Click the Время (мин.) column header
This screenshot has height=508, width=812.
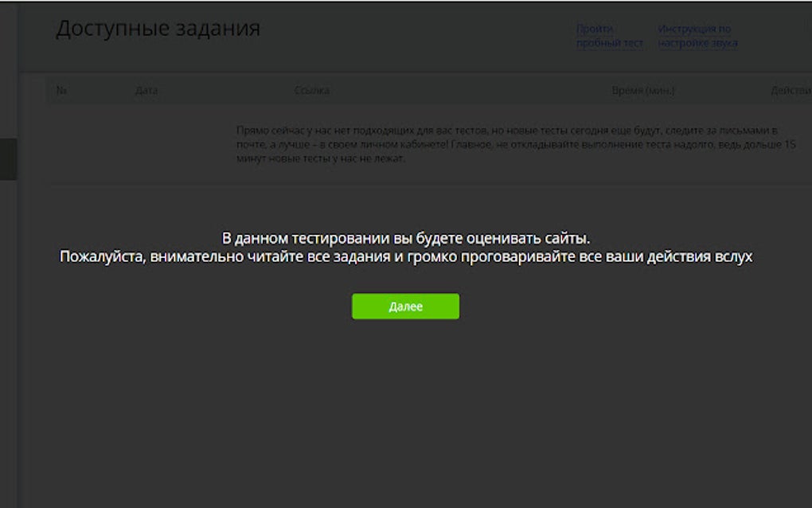[x=643, y=91]
